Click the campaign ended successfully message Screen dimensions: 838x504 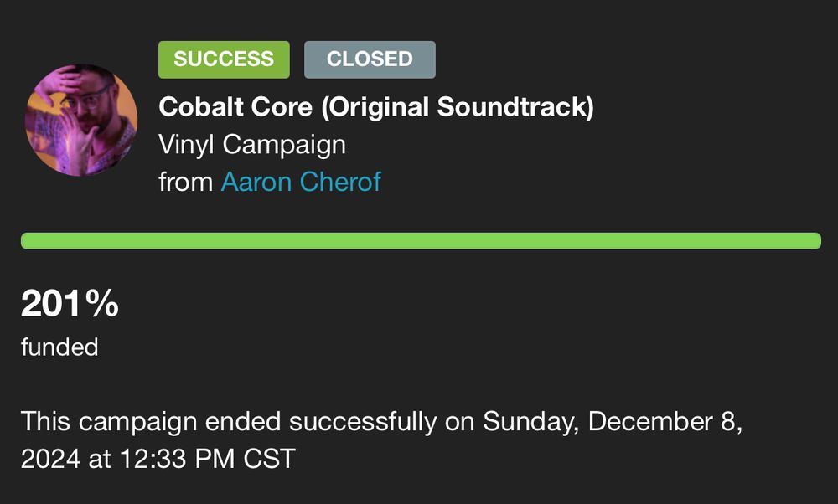381,440
